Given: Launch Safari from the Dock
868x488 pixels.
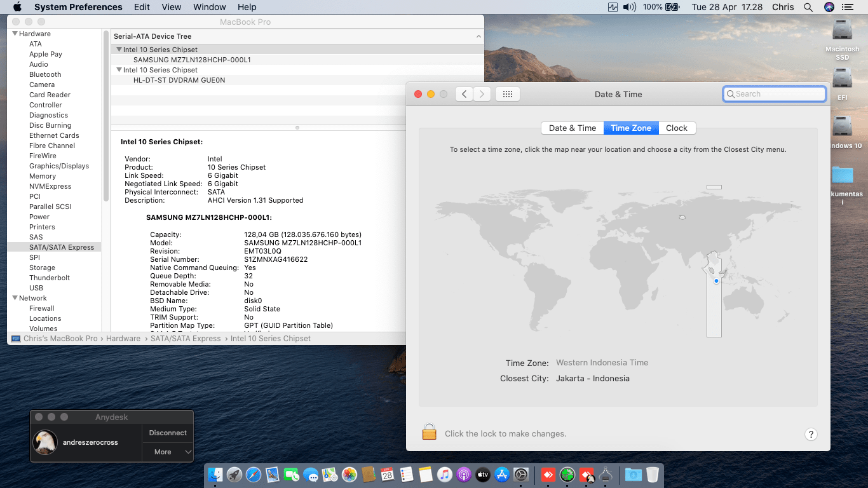Looking at the screenshot, I should pyautogui.click(x=254, y=475).
